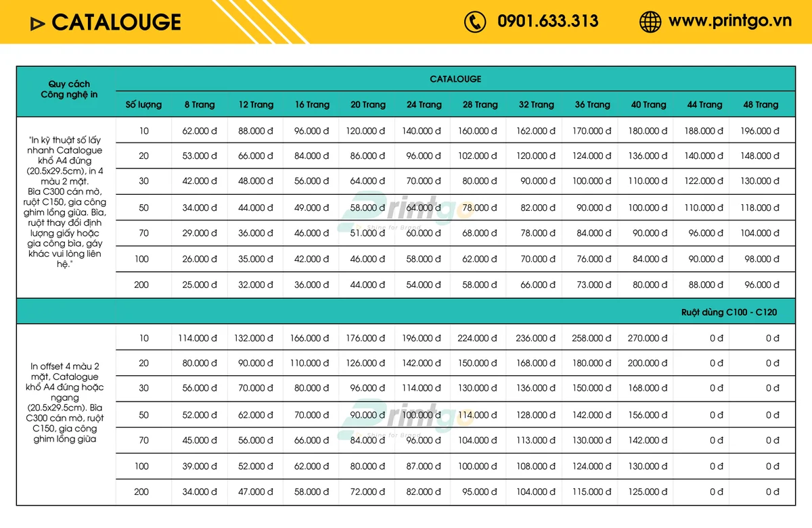The height and width of the screenshot is (528, 812).
Task: Click phone number 0901.633.313
Action: 548,22
